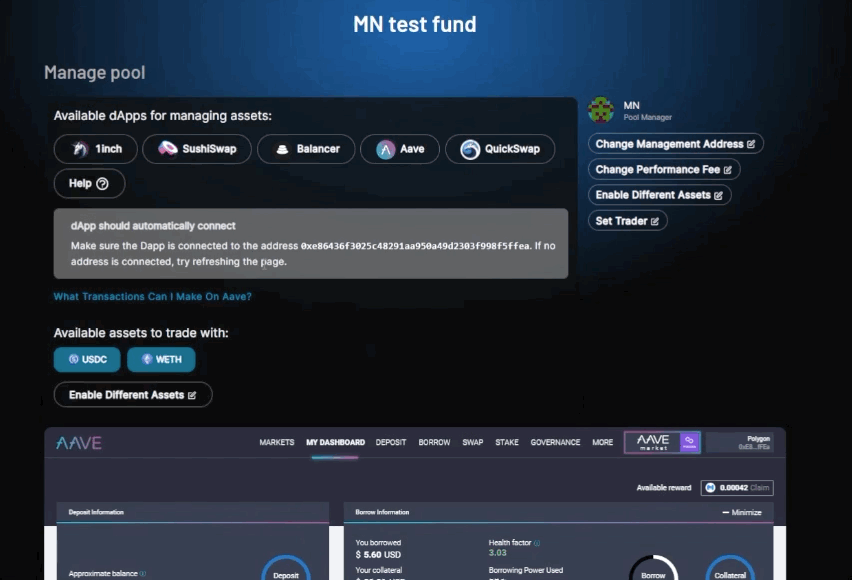Click the $ 5.60 USD borrowed value
Screen dimensions: 852x580
(x=378, y=555)
